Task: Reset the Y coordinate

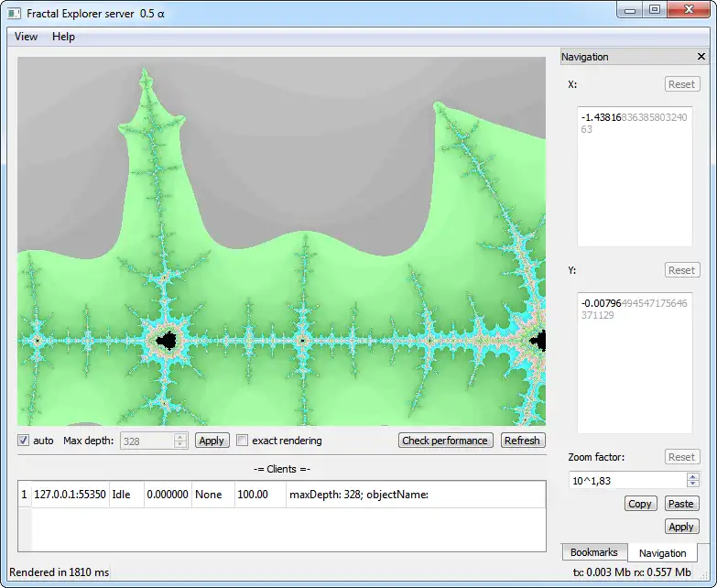Action: pos(682,270)
